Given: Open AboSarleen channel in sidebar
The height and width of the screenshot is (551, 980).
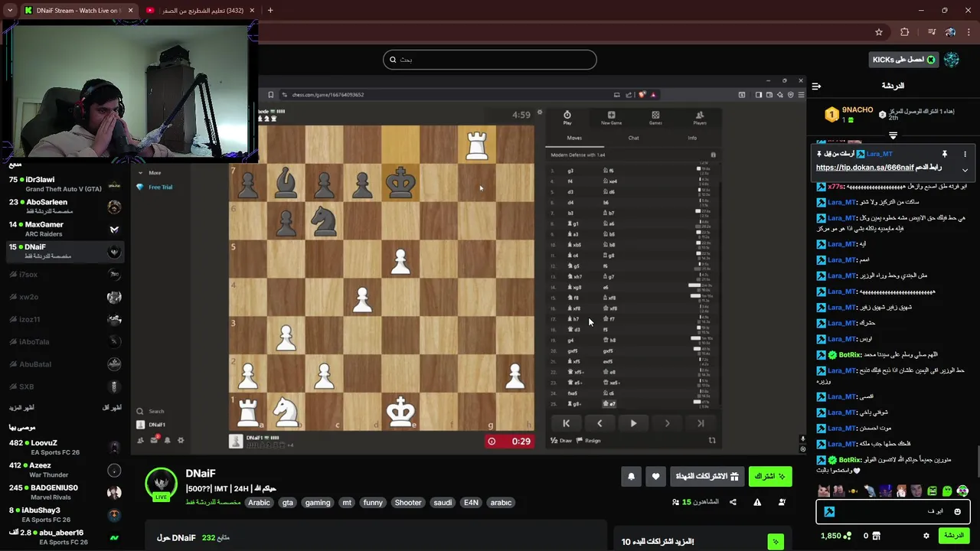Looking at the screenshot, I should 64,207.
